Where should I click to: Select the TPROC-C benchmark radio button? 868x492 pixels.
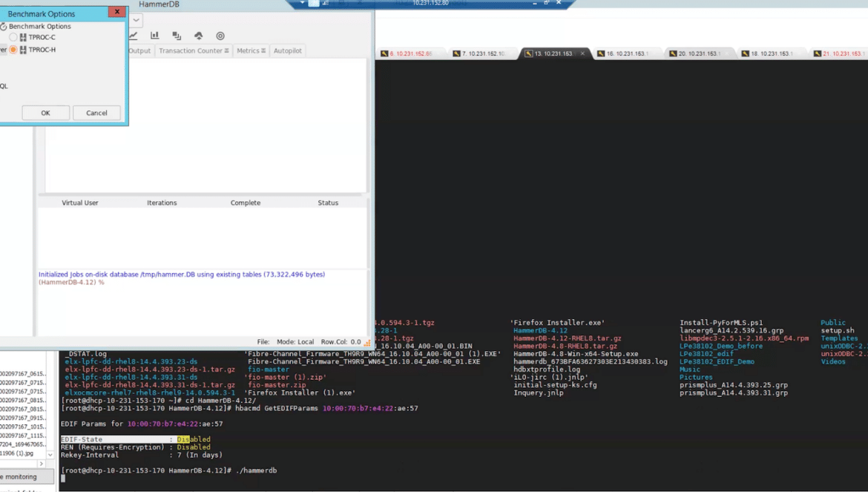coord(13,37)
